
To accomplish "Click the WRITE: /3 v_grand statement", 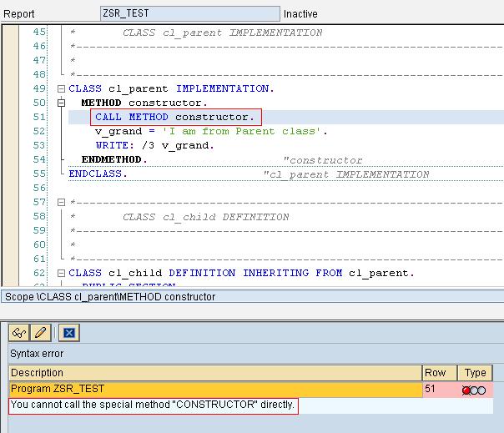I will pos(154,145).
